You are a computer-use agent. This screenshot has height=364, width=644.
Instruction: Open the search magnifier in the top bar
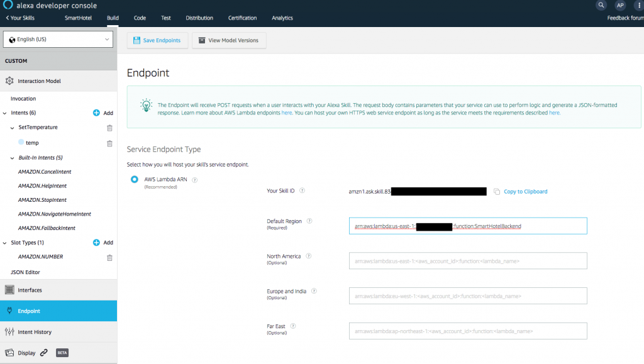[x=601, y=5]
